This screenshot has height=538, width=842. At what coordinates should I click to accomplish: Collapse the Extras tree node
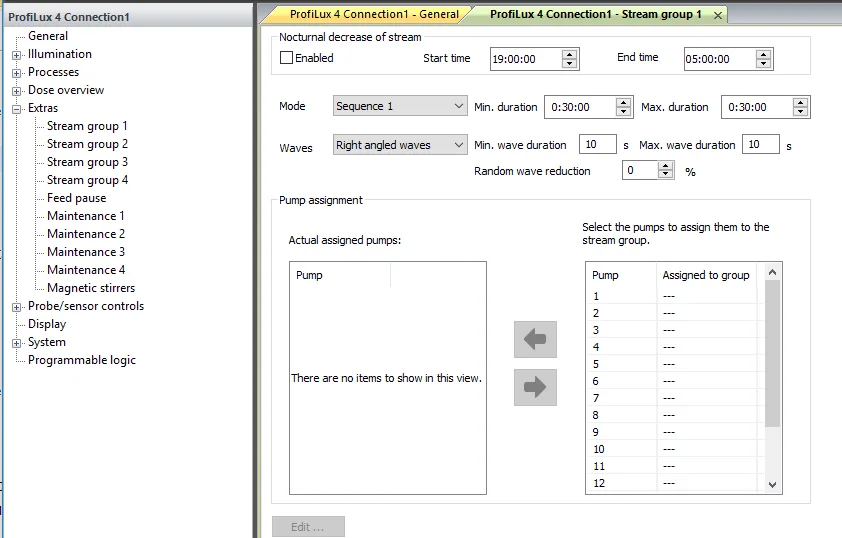pyautogui.click(x=17, y=109)
